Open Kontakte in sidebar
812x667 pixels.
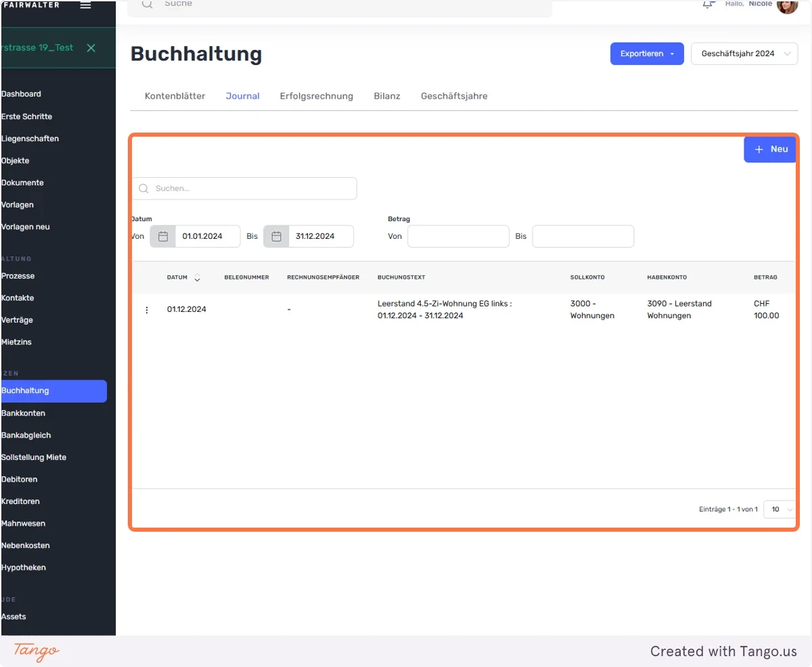tap(18, 298)
